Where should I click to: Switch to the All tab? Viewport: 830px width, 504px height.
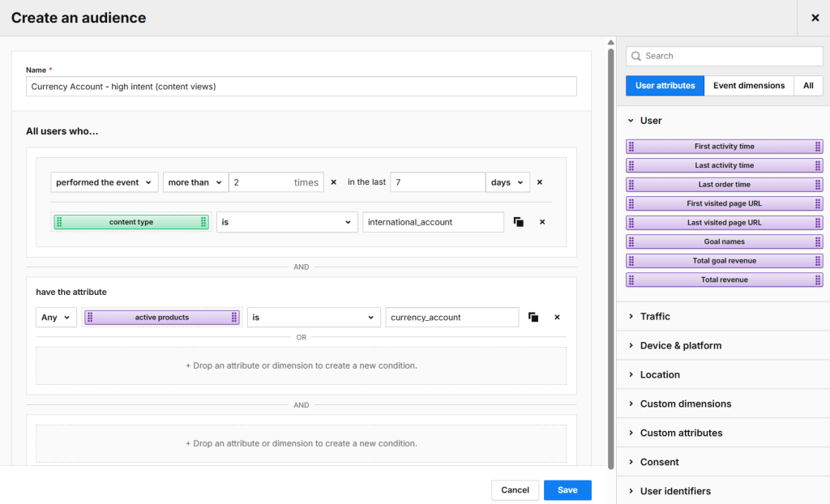click(x=808, y=86)
